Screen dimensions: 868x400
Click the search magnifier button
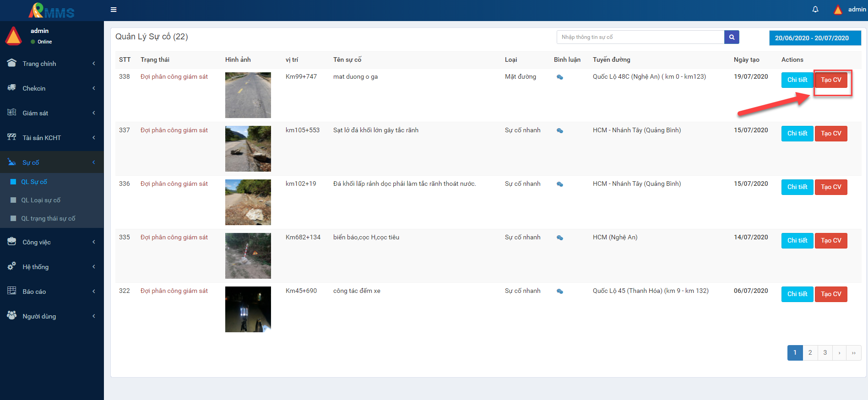[732, 37]
